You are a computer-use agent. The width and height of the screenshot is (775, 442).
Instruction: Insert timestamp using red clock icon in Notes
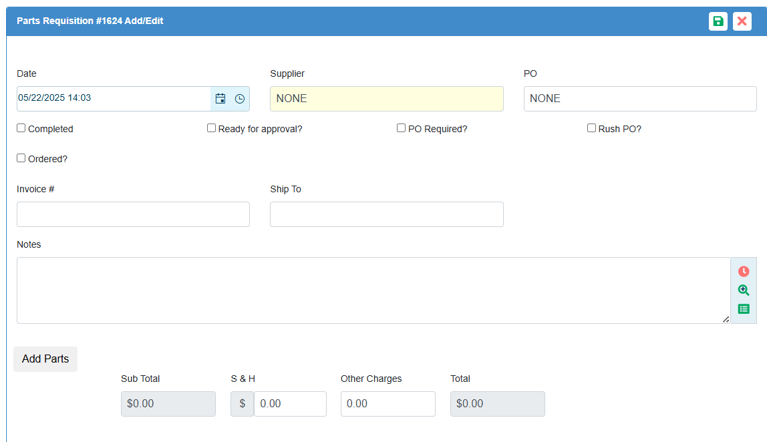click(743, 272)
